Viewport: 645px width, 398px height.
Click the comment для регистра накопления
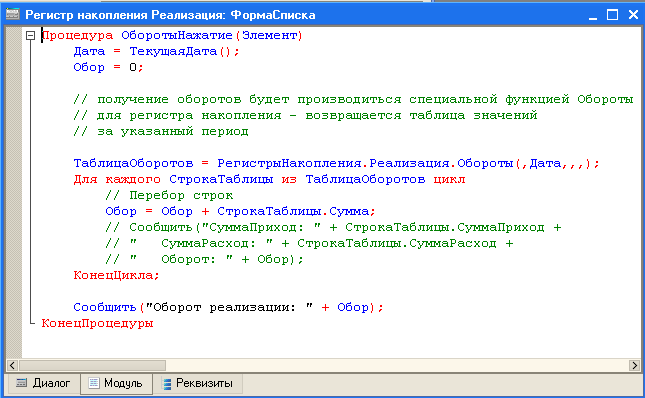point(305,116)
